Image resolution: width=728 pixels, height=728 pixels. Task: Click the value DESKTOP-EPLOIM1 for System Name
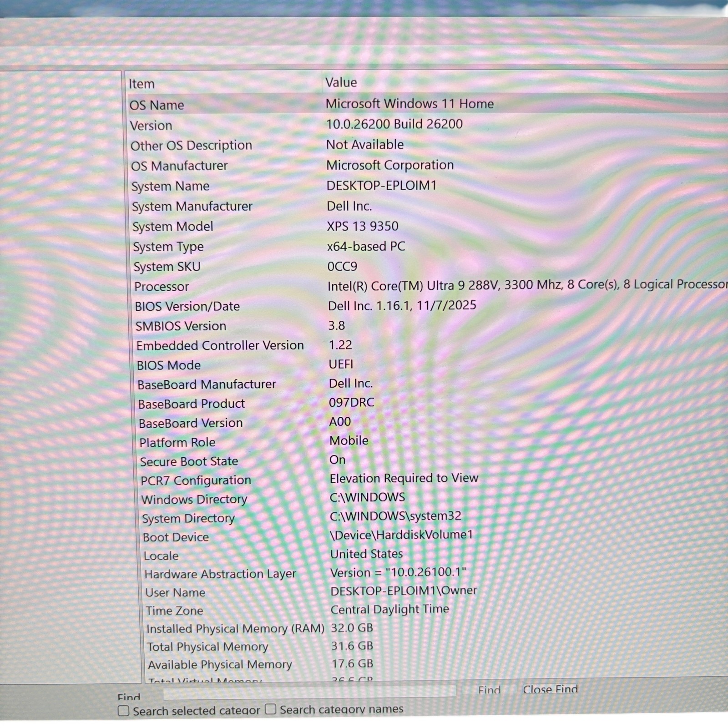tap(381, 186)
